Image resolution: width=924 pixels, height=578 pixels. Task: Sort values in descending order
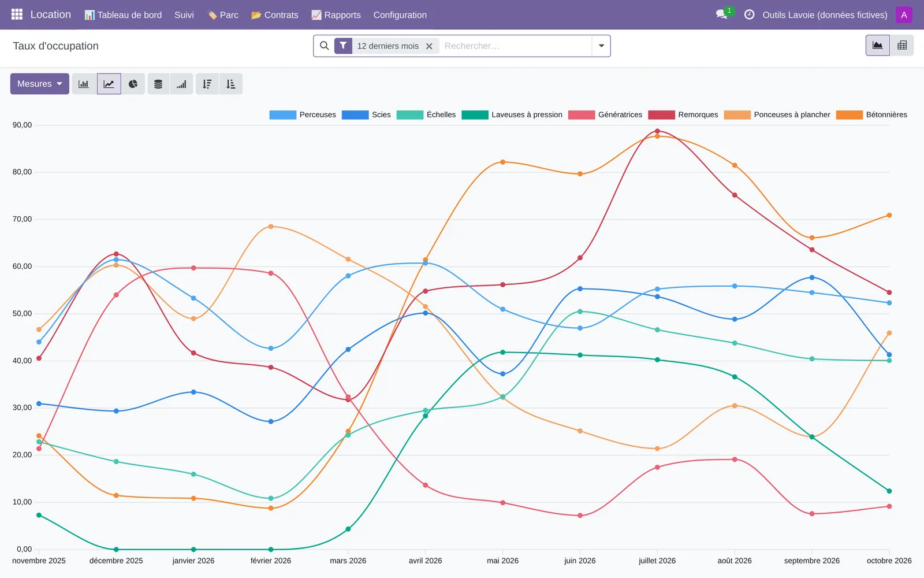point(207,84)
